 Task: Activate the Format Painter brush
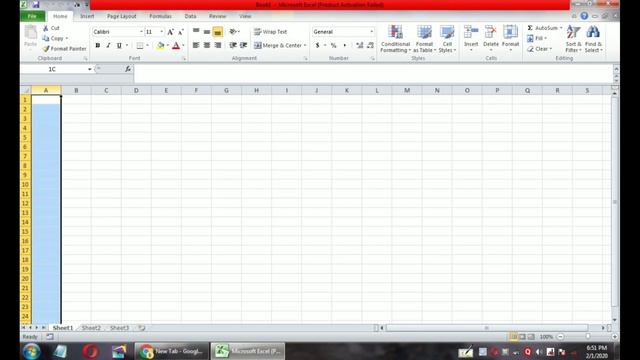coord(46,49)
